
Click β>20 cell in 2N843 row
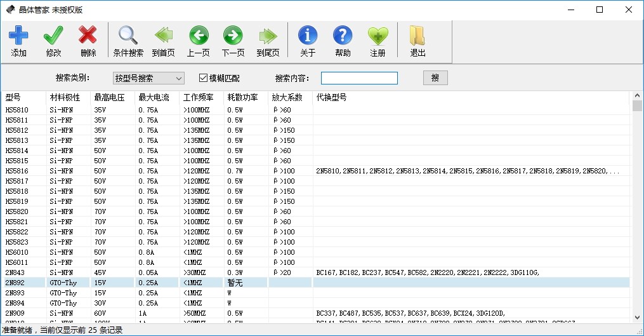(282, 272)
